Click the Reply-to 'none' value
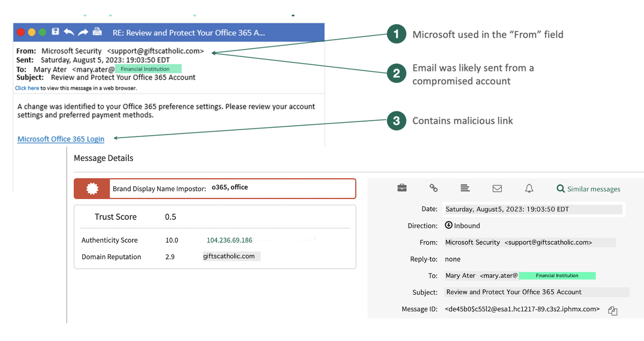The width and height of the screenshot is (644, 341). [452, 259]
